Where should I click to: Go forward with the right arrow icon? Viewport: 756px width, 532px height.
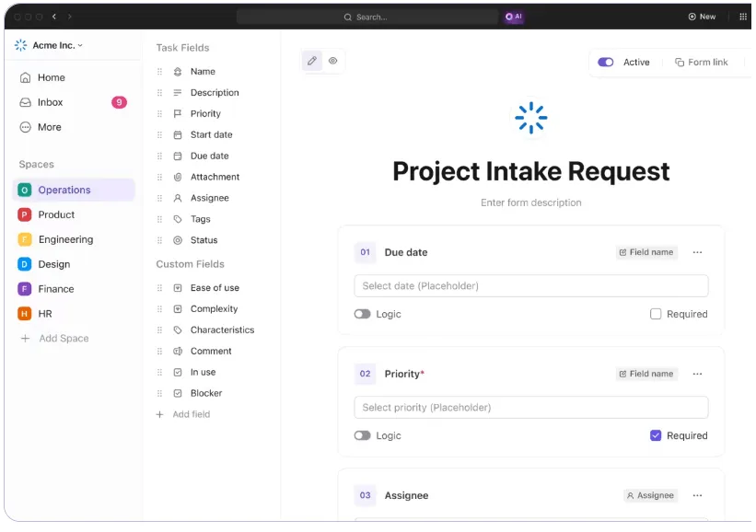(69, 17)
